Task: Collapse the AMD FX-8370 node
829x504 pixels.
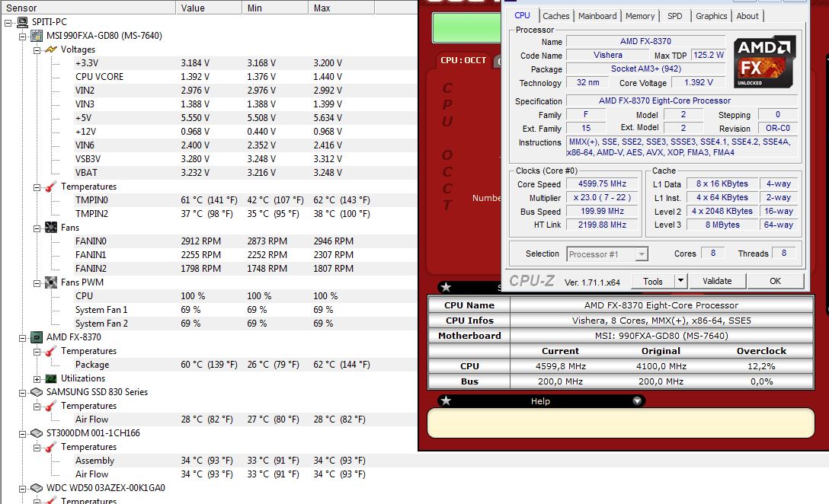Action: (22, 338)
